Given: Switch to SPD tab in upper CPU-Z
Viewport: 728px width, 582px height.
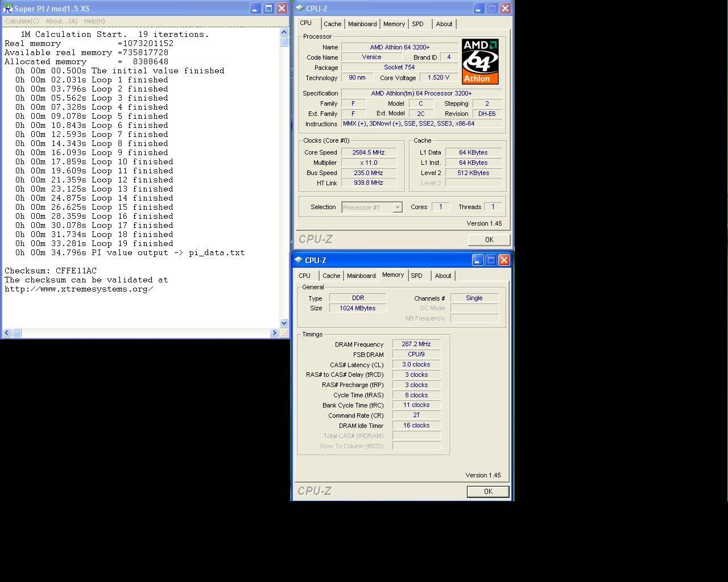Looking at the screenshot, I should click(418, 24).
